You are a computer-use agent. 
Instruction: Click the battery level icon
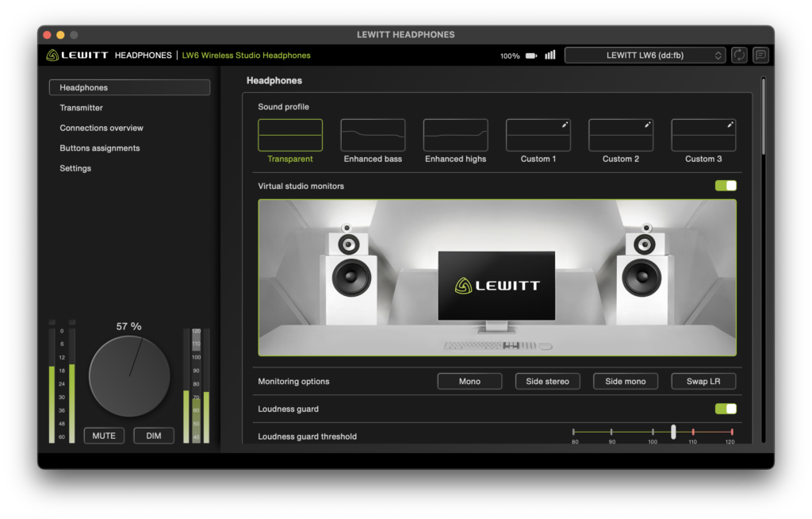(x=531, y=56)
